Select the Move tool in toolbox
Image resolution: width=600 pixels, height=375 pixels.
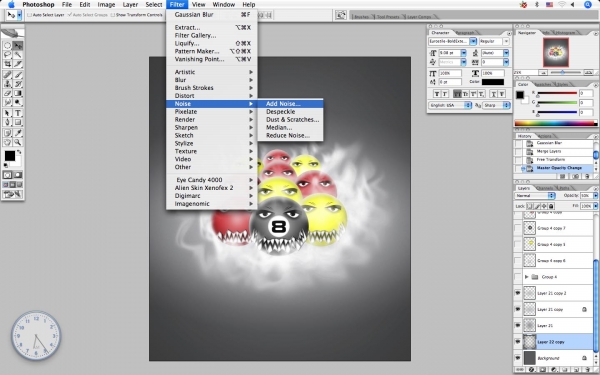click(18, 46)
